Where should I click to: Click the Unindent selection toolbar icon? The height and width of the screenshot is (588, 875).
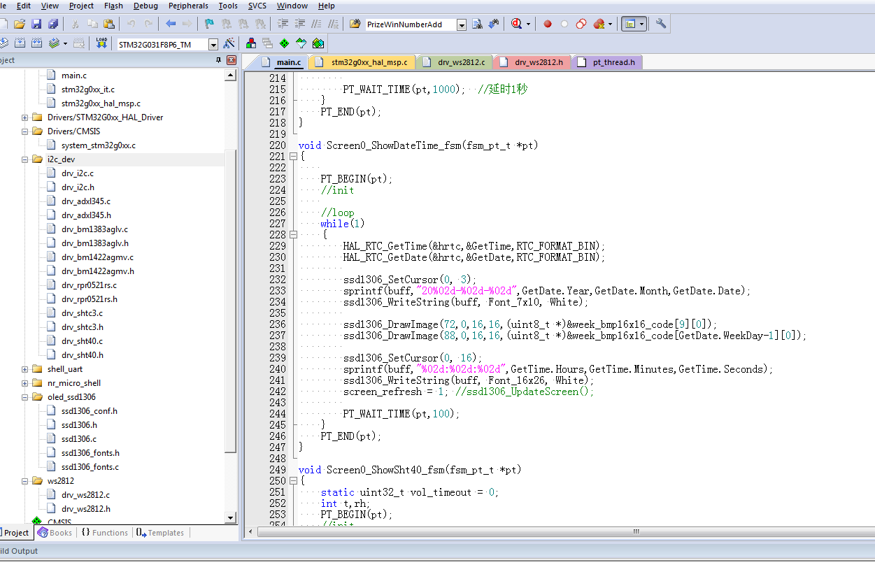tap(300, 24)
